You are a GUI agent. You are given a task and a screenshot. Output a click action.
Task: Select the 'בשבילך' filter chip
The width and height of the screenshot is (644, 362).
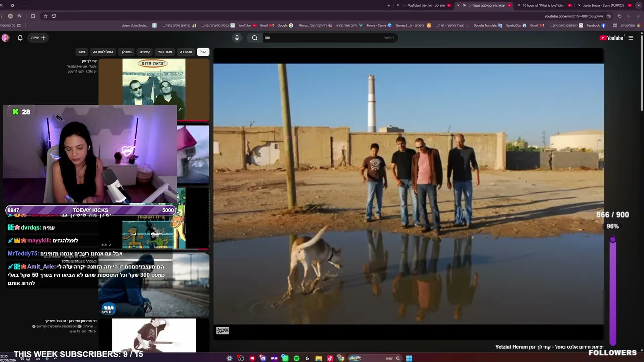(126, 52)
